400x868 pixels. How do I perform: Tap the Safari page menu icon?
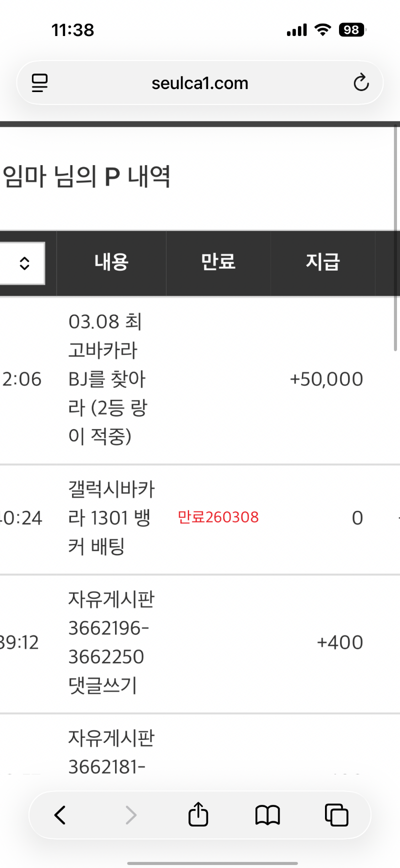coord(40,83)
